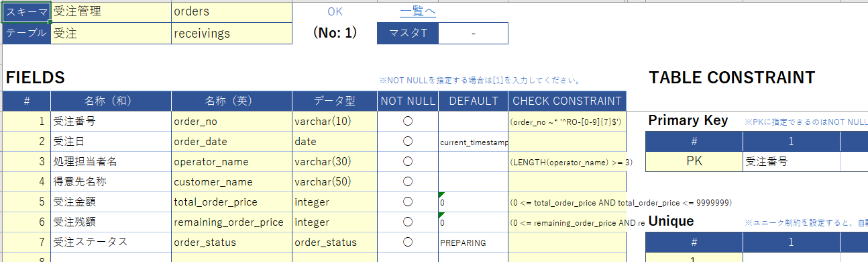Toggle NOT NULL circle for 受注残額 row
868x262 pixels.
click(x=408, y=222)
